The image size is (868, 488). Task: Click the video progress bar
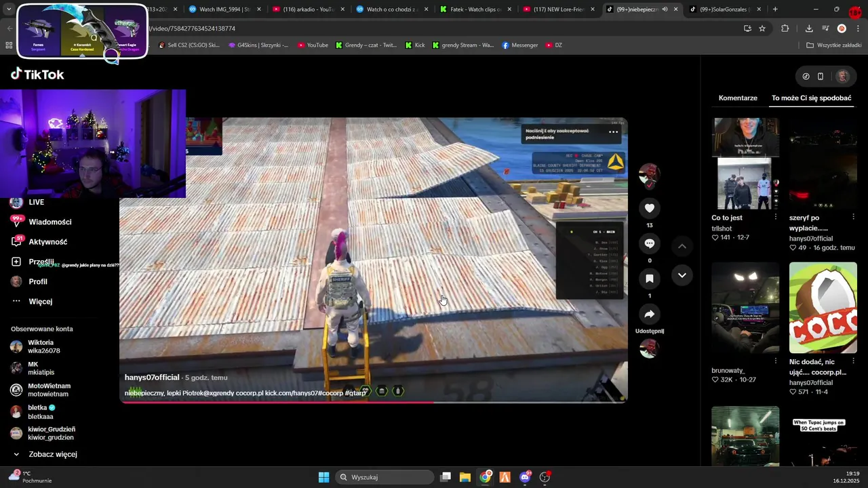[373, 402]
